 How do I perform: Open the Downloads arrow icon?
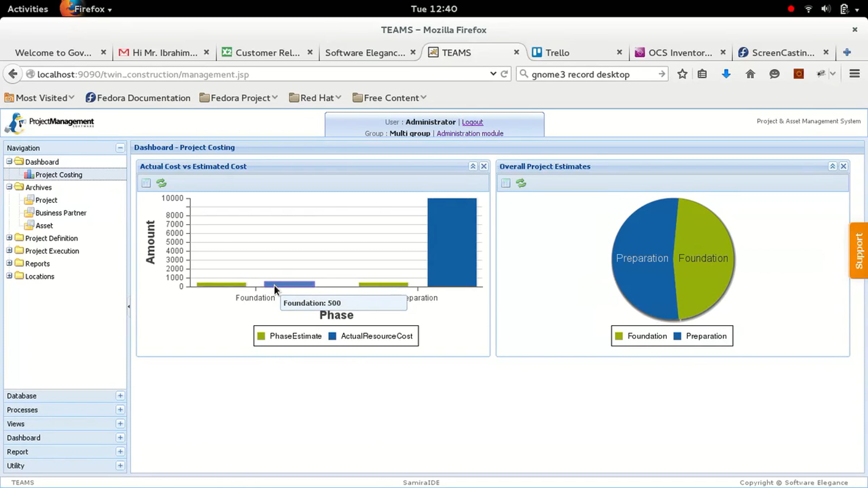(726, 74)
